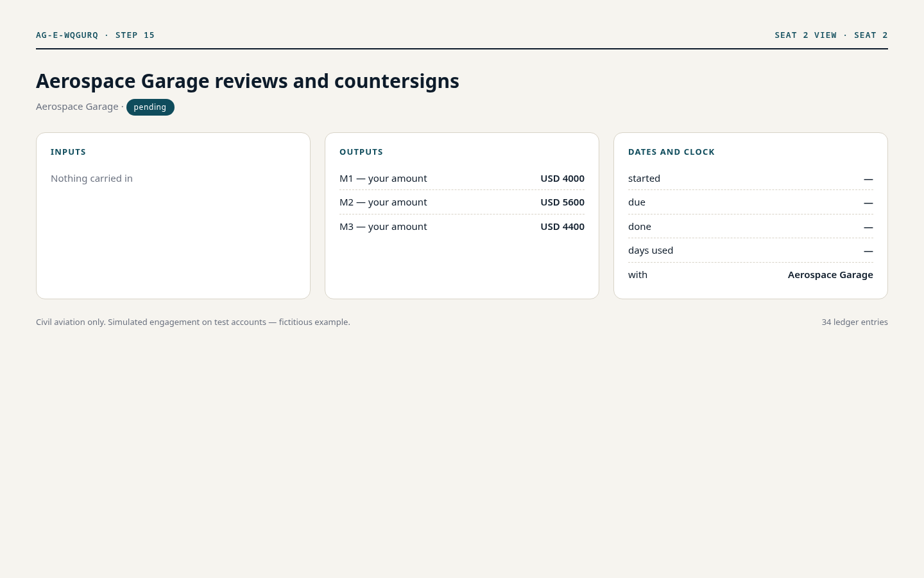Viewport: 924px width, 578px height.
Task: Click the Aerospace Garage value in with row
Action: 830,275
